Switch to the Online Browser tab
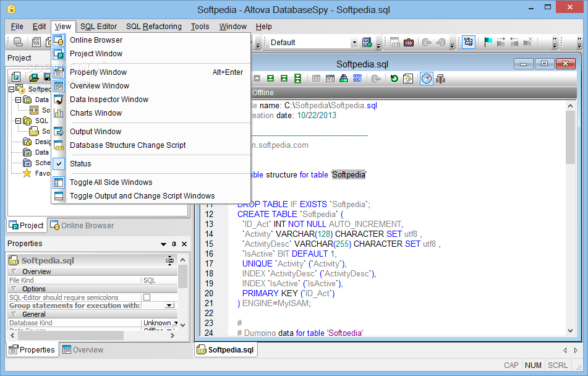Image resolution: width=588 pixels, height=376 pixels. pyautogui.click(x=82, y=226)
